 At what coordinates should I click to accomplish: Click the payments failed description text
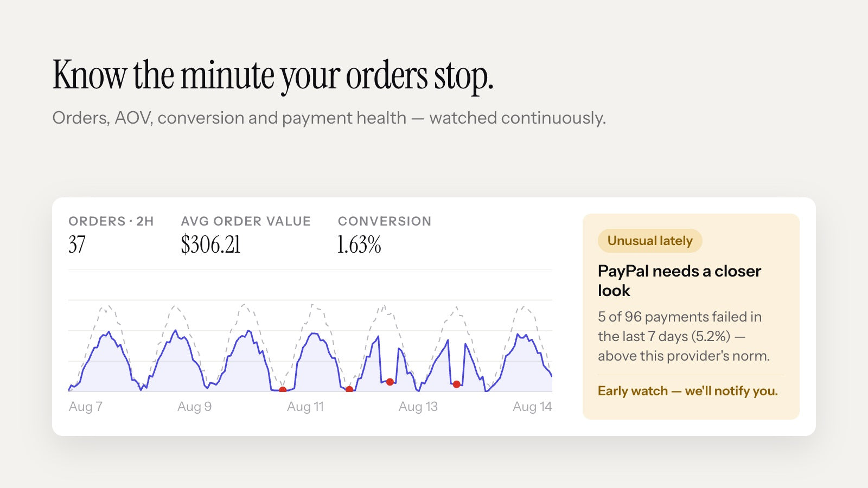(x=684, y=336)
